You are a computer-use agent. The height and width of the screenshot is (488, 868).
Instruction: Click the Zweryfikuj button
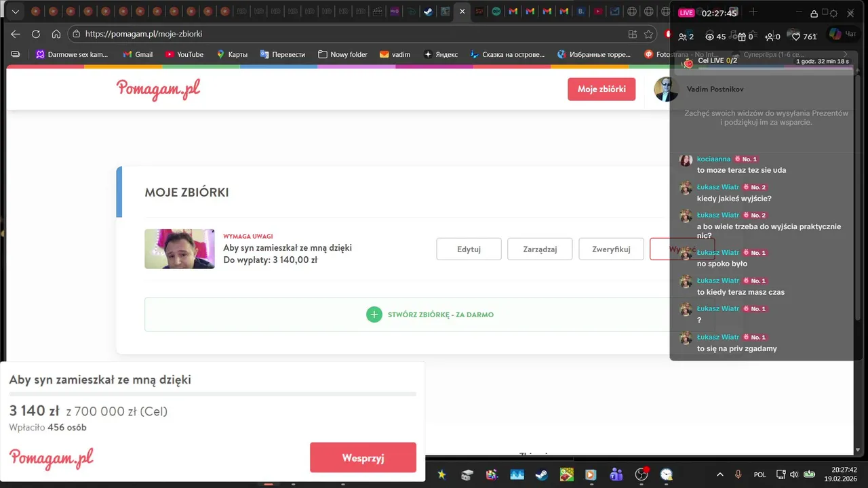[x=611, y=249]
